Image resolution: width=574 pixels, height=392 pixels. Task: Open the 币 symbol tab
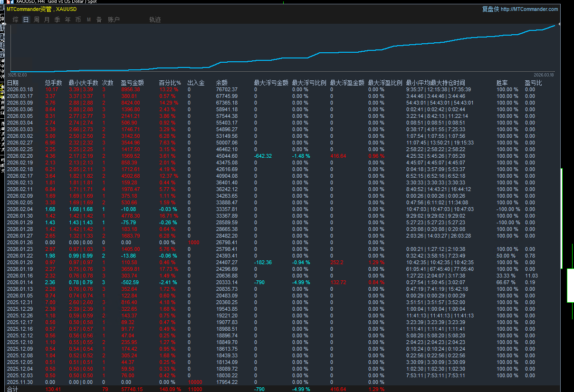(x=78, y=19)
